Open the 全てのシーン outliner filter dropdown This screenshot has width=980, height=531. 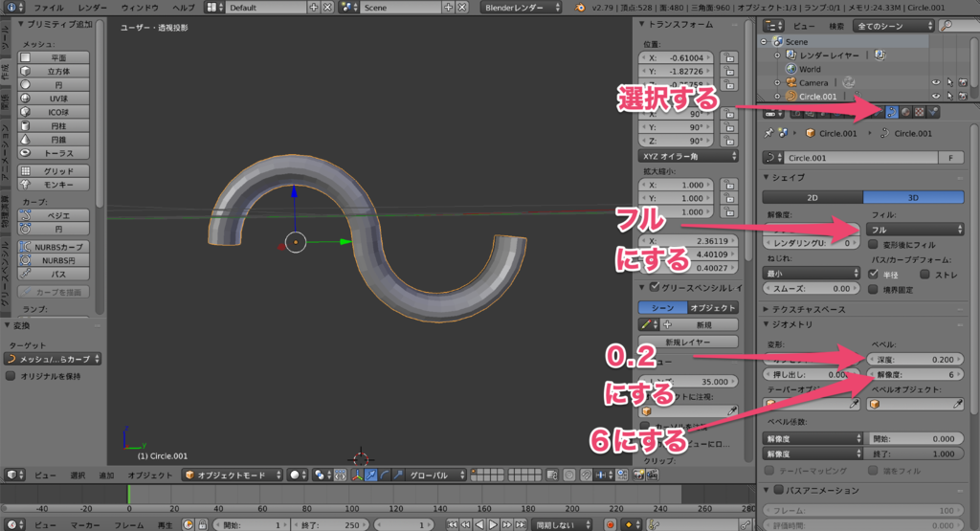(x=895, y=26)
